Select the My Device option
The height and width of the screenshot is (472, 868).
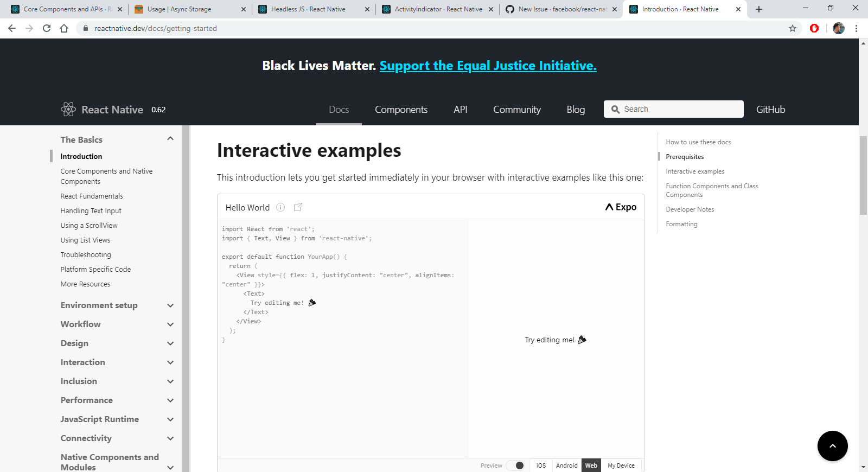[621, 465]
